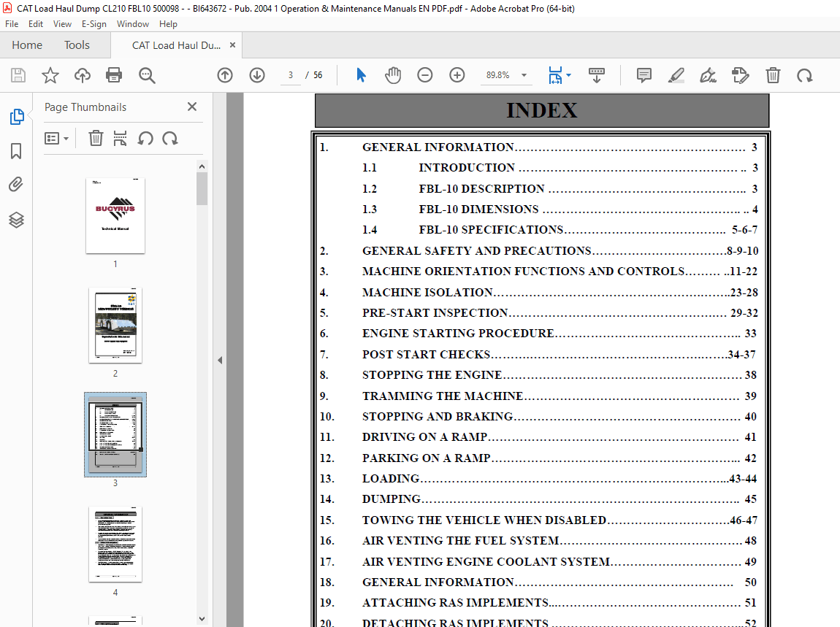Open the Attachments panel via paperclip icon
The height and width of the screenshot is (627, 840).
16,184
